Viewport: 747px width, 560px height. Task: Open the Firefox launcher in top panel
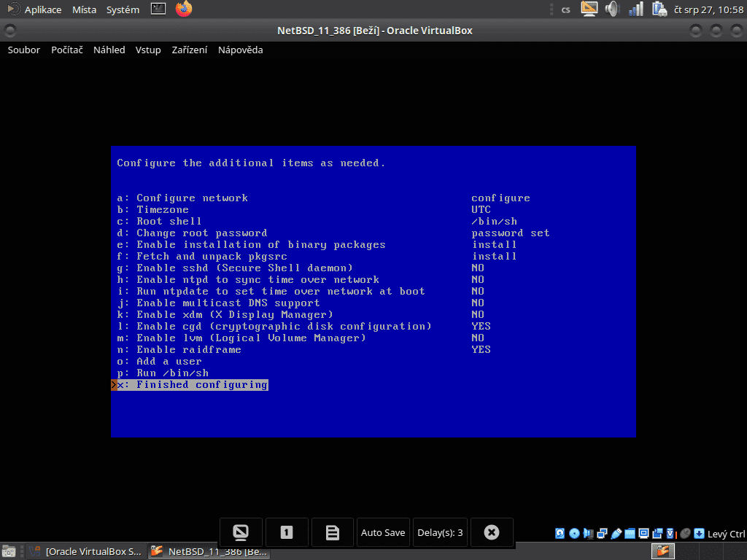click(183, 9)
